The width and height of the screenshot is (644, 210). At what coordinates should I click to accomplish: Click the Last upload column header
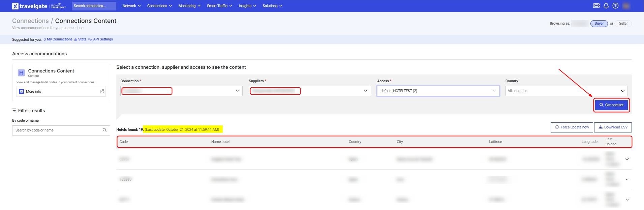[x=611, y=142]
